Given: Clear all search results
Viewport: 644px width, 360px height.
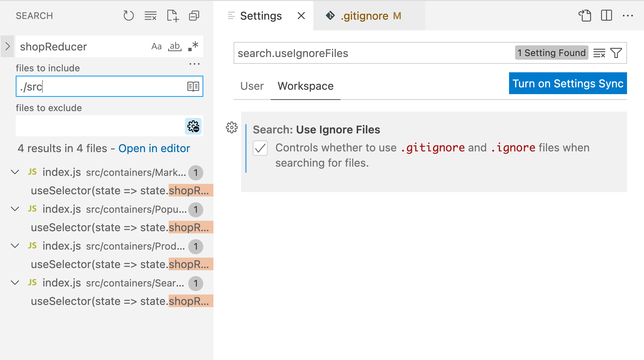Looking at the screenshot, I should click(x=150, y=16).
